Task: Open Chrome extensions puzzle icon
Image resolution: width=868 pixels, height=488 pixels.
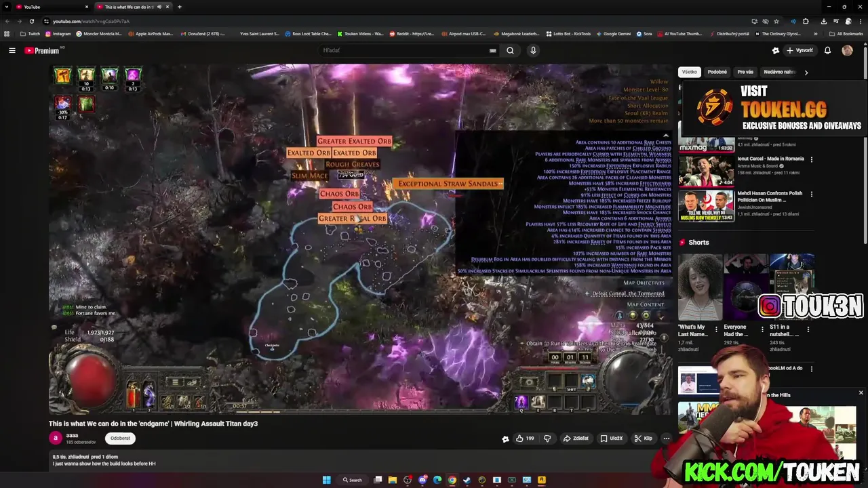Action: pos(806,21)
